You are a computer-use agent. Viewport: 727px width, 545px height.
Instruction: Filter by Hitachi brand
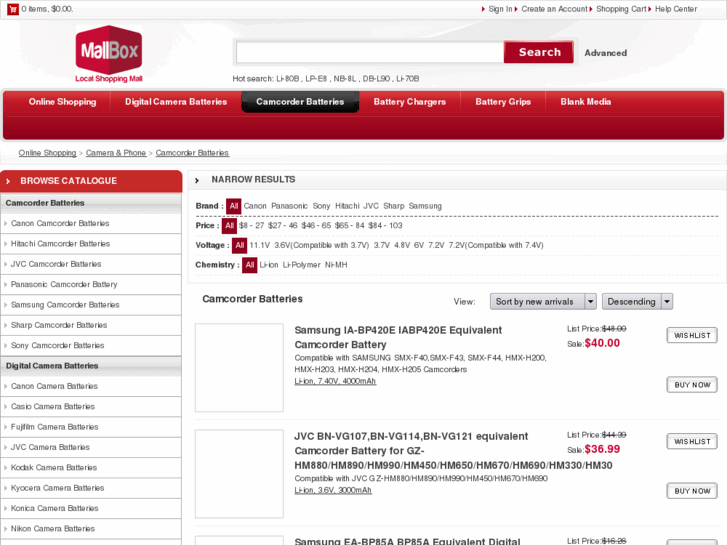[347, 206]
